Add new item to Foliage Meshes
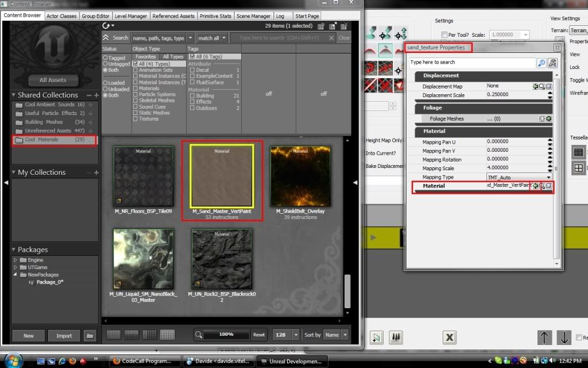This screenshot has width=588, height=368. pyautogui.click(x=549, y=118)
